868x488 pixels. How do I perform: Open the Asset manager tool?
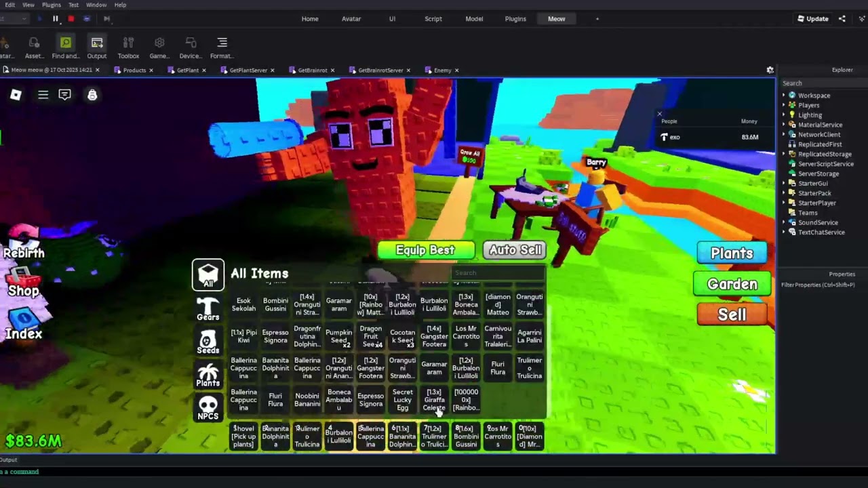pyautogui.click(x=34, y=47)
